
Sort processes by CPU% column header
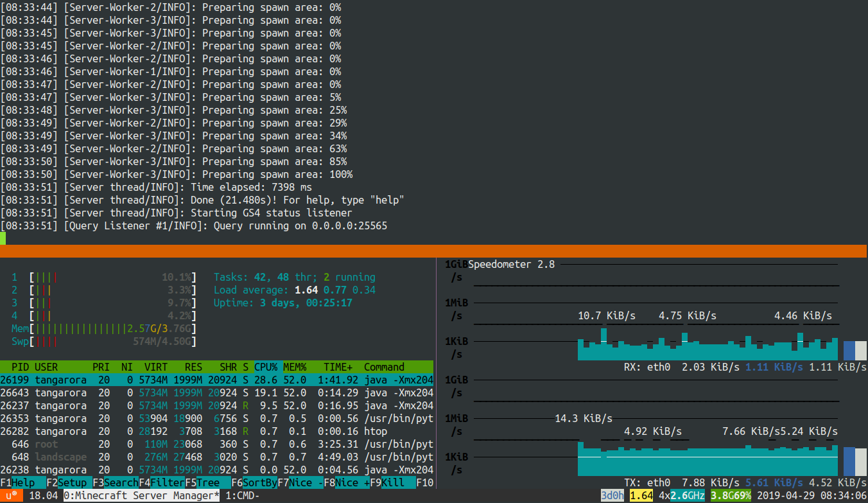266,367
